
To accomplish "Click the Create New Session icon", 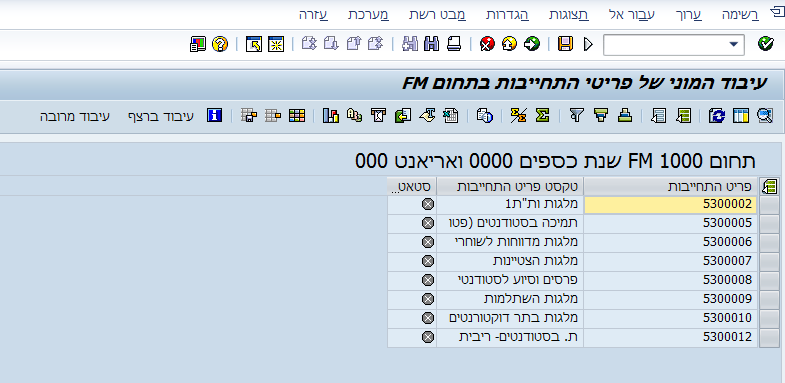I will pos(276,44).
